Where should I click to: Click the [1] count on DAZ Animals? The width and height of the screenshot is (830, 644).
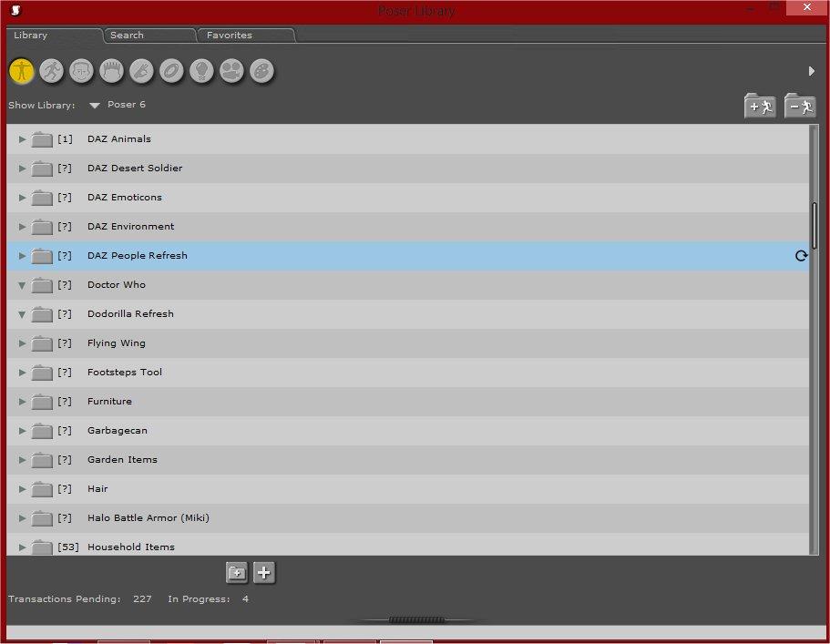[x=65, y=139]
